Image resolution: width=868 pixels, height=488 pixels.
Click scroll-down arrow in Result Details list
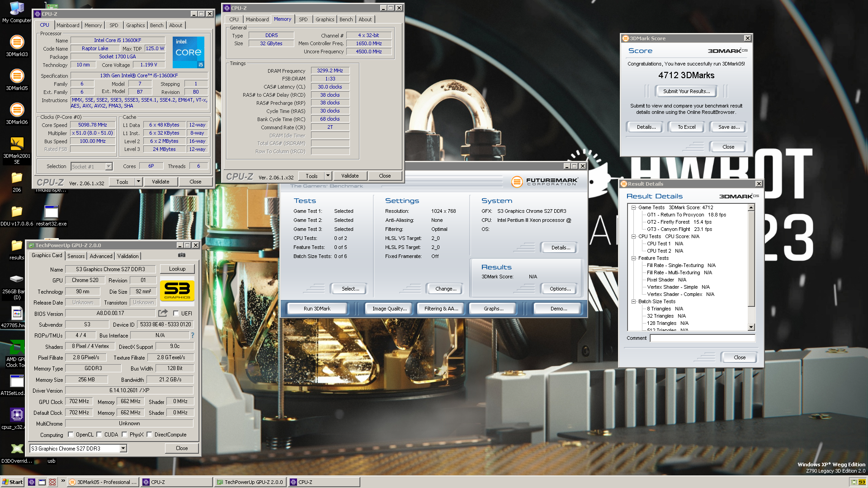tap(751, 327)
